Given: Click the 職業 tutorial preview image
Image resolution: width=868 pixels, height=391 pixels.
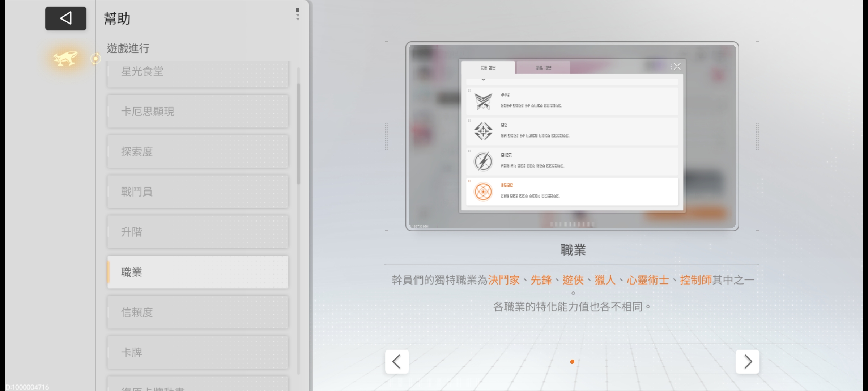Looking at the screenshot, I should coord(572,136).
